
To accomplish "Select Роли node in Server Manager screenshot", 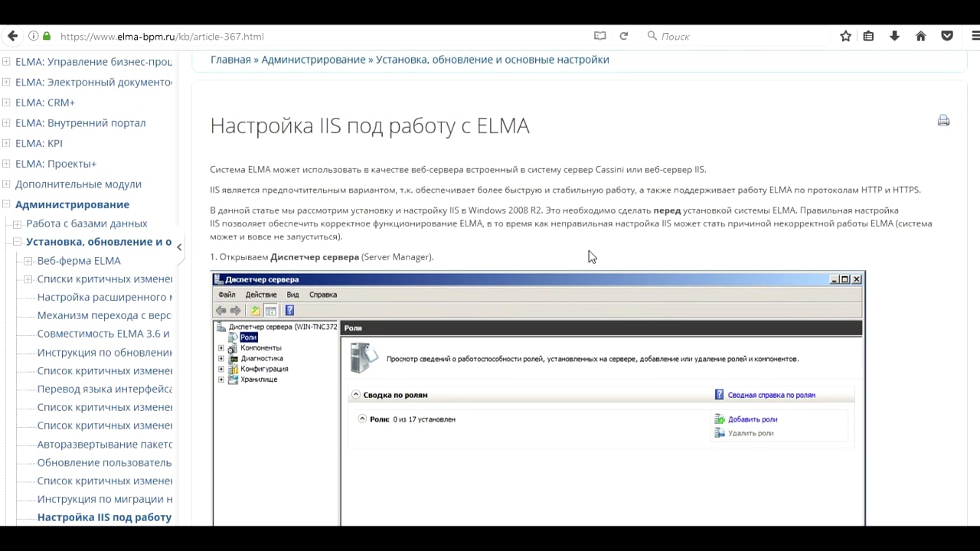I will point(248,337).
